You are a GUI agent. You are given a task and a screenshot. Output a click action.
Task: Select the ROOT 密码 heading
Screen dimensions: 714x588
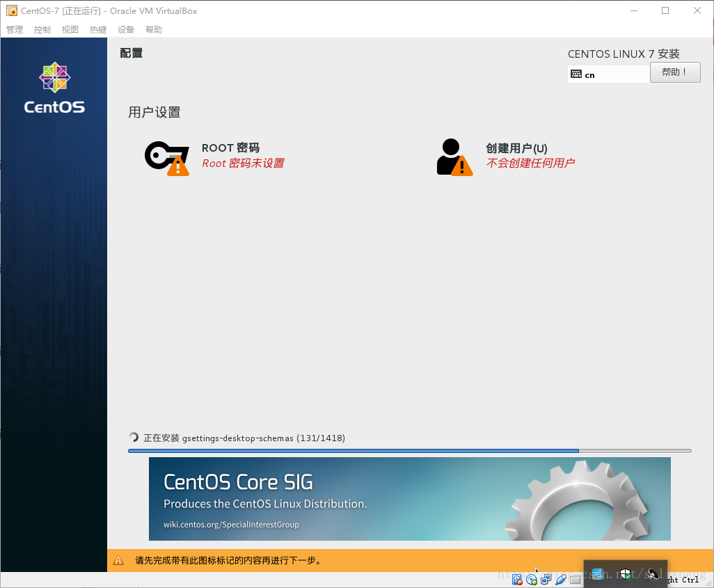tap(230, 148)
